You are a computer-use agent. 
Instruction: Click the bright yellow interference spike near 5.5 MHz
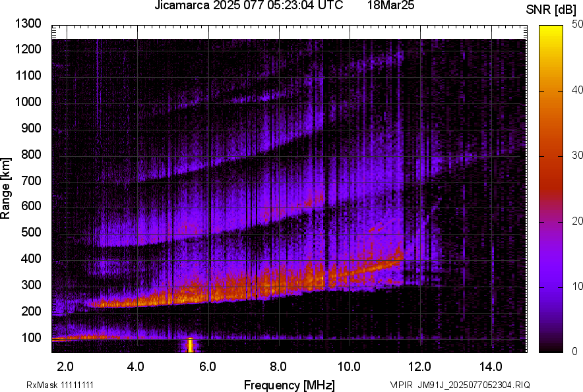click(x=190, y=345)
